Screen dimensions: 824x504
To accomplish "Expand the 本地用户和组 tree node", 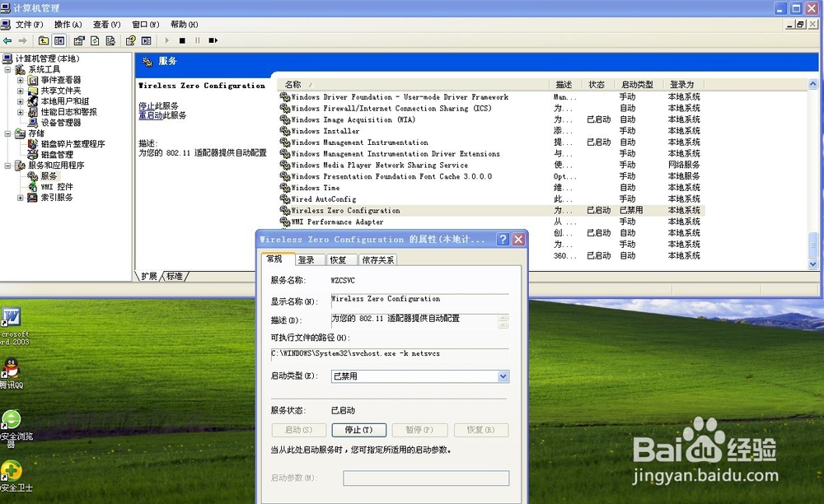I will tap(20, 100).
